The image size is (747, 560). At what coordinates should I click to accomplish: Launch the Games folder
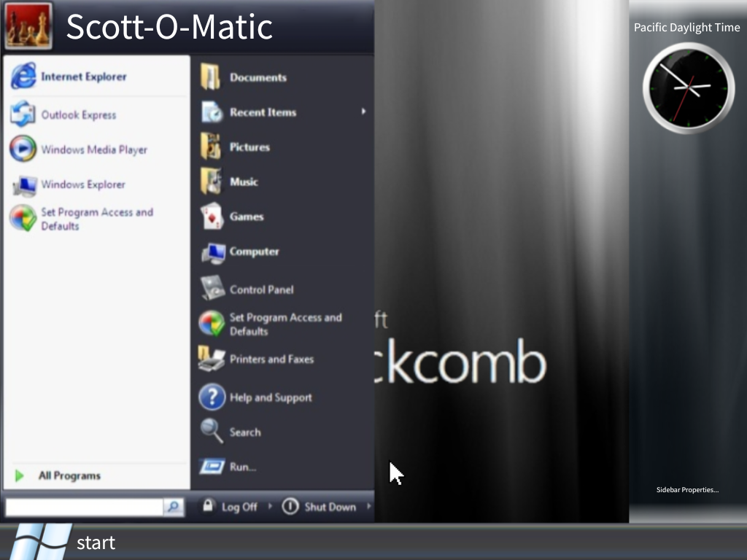tap(247, 217)
